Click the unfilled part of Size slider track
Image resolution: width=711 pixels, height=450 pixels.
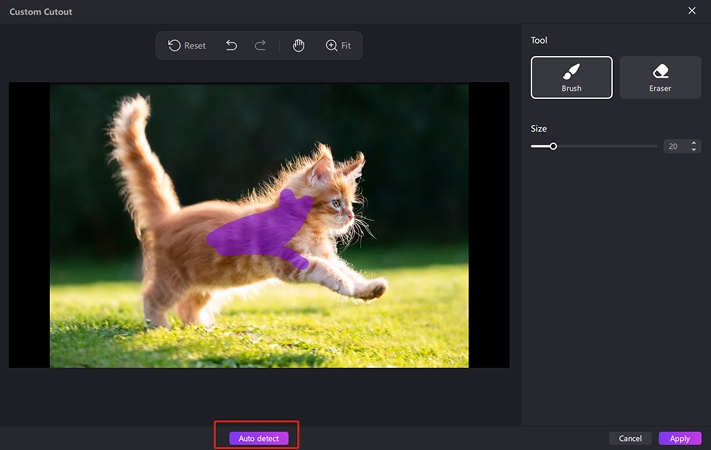610,146
